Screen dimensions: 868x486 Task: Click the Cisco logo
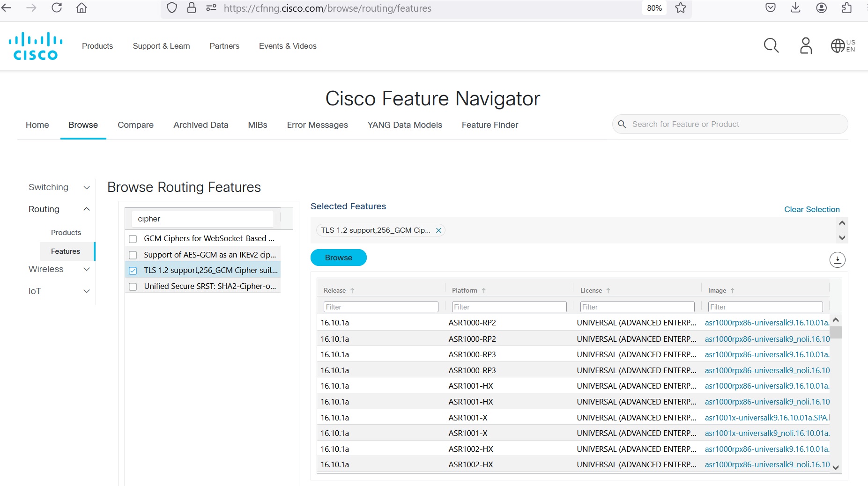click(x=36, y=46)
